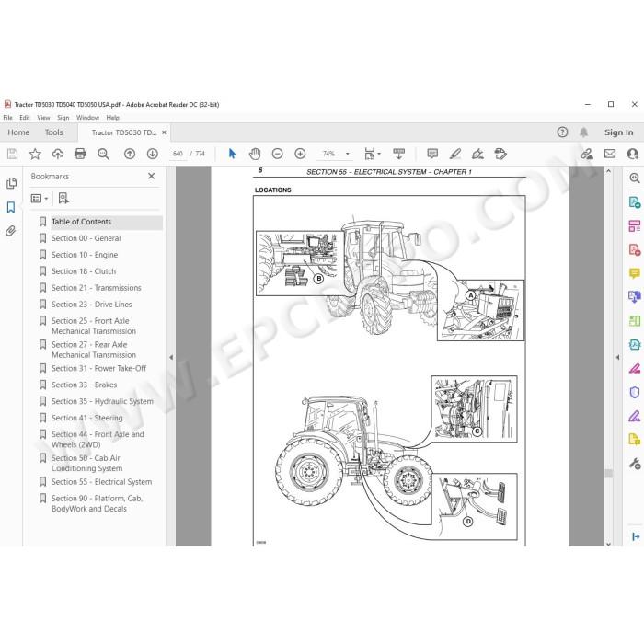Click the stamp tool icon

500,154
